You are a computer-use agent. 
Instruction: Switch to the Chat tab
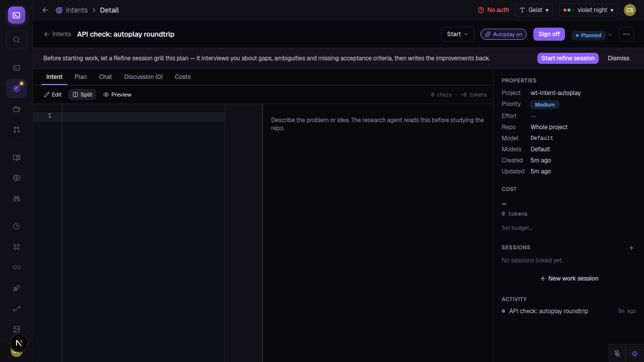click(x=106, y=77)
